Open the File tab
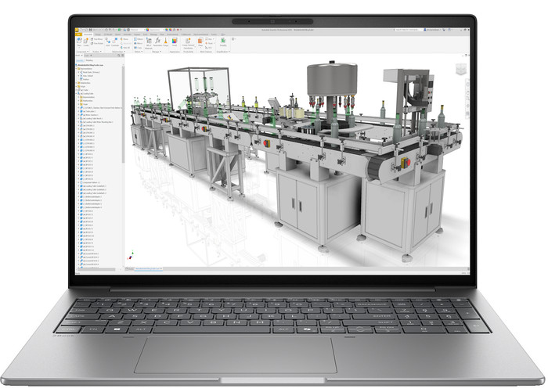The width and height of the screenshot is (548, 392). click(x=78, y=34)
